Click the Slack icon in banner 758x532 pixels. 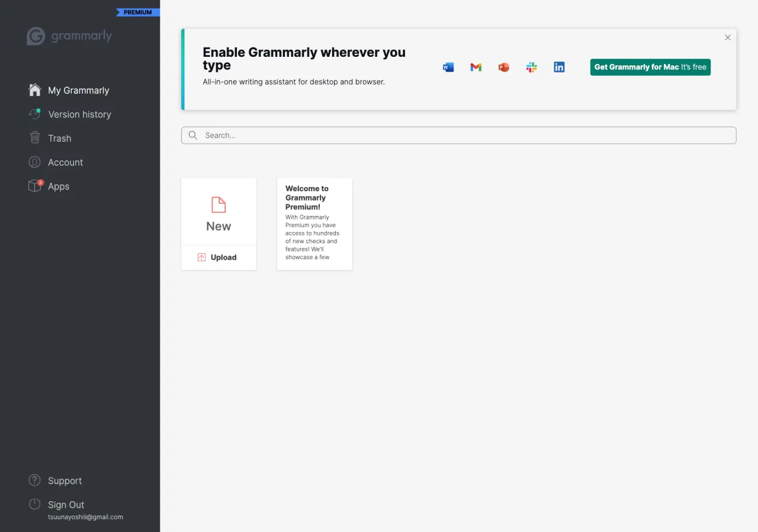[x=532, y=67]
